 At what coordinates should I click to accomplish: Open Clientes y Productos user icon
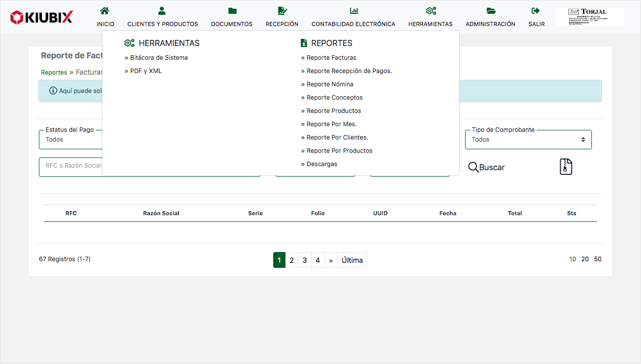click(162, 11)
